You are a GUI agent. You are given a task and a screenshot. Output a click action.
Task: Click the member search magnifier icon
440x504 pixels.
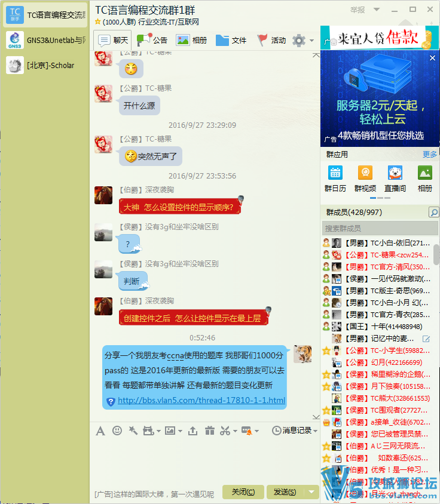(x=433, y=213)
